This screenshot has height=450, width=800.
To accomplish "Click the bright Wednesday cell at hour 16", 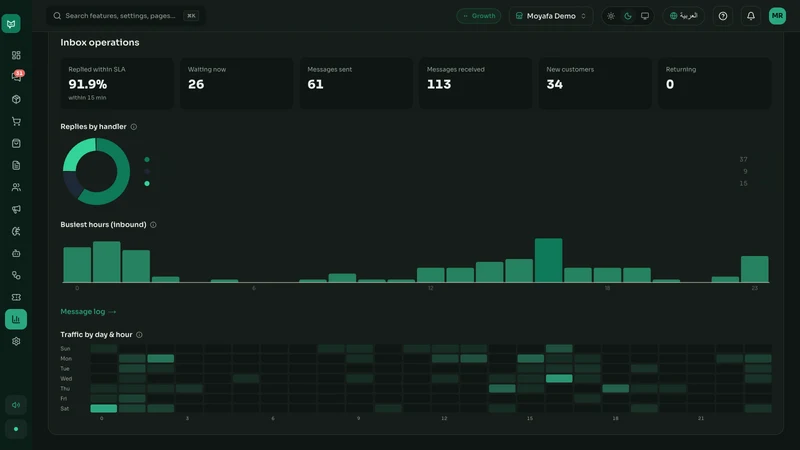I will coord(559,379).
